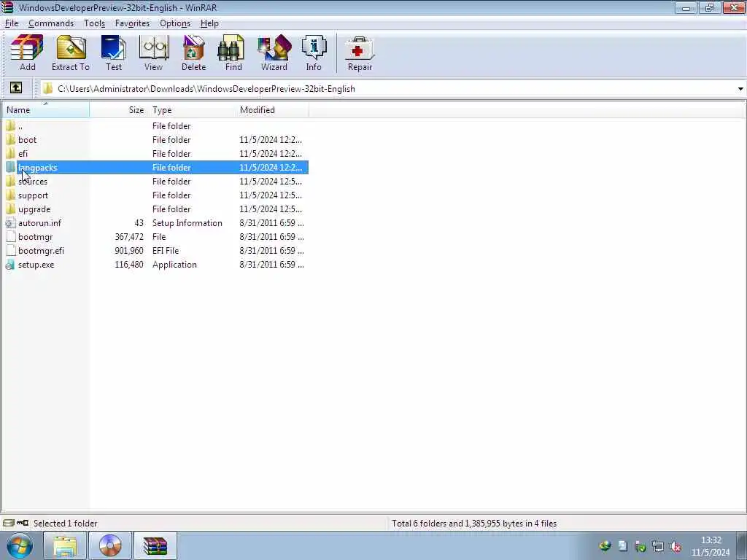Viewport: 747px width, 560px height.
Task: Click 'Selected 1 folder' status text
Action: (x=65, y=523)
